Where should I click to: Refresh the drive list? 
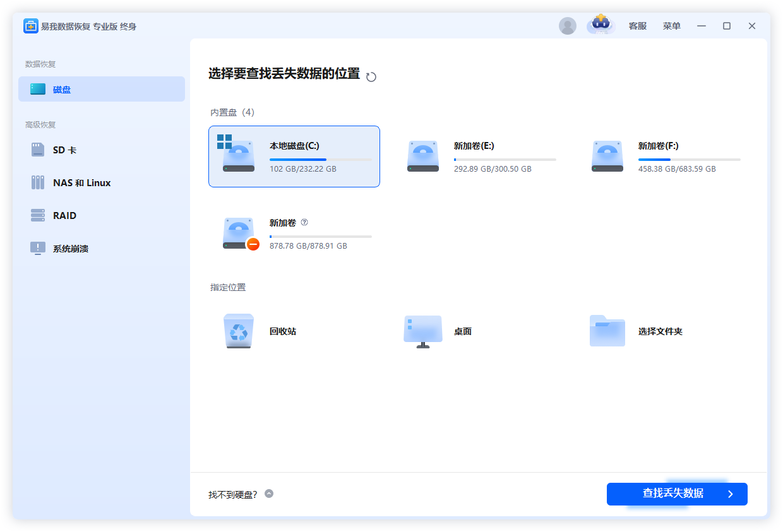371,76
